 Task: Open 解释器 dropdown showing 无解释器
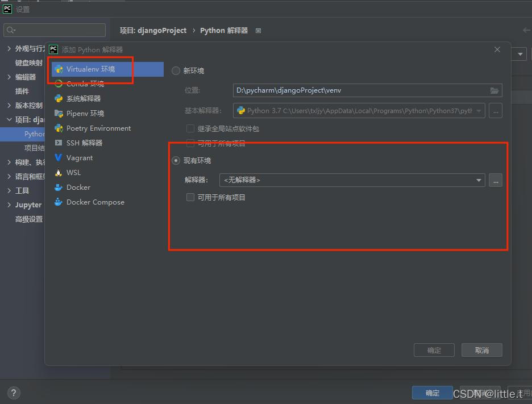tap(352, 180)
